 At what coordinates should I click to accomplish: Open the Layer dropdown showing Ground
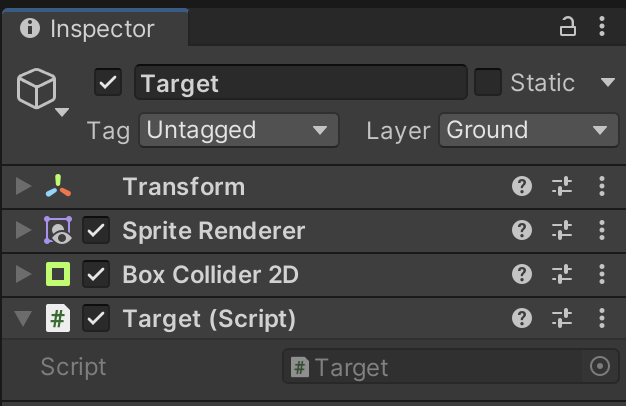(x=528, y=130)
